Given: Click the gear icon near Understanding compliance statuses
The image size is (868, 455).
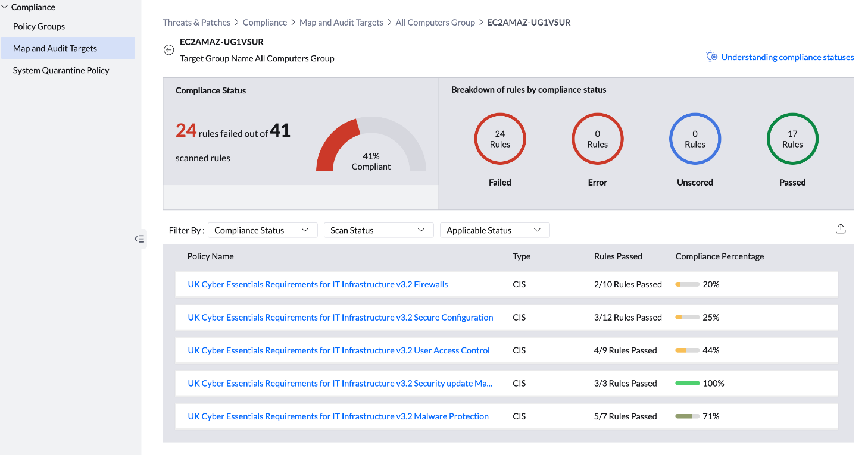Looking at the screenshot, I should click(x=712, y=55).
